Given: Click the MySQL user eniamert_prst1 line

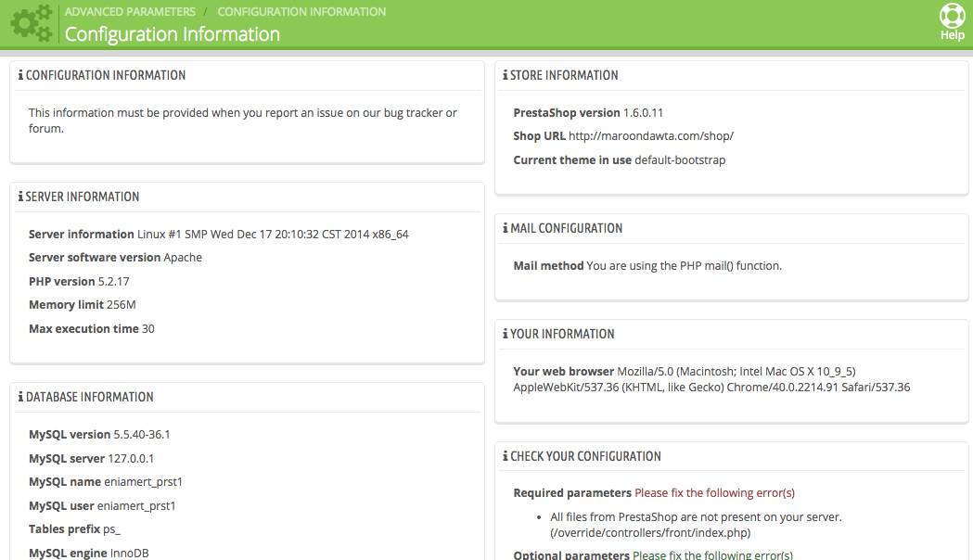Looking at the screenshot, I should [x=102, y=506].
